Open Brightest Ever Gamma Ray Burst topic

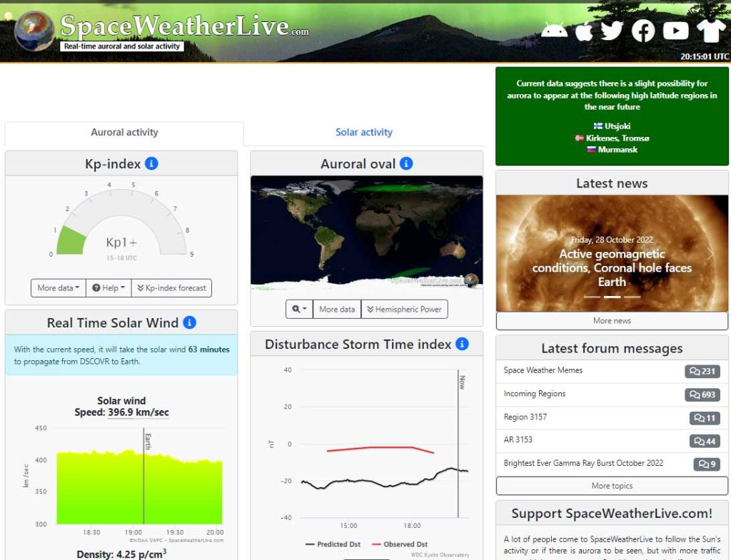pyautogui.click(x=583, y=463)
